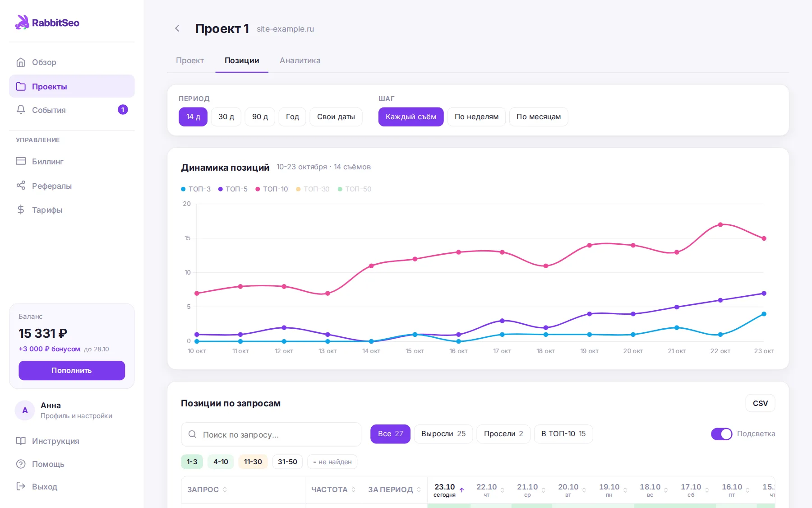Viewport: 812px width, 508px height.
Task: Click ТОП-10 data point for 22 окт
Action: (x=720, y=224)
